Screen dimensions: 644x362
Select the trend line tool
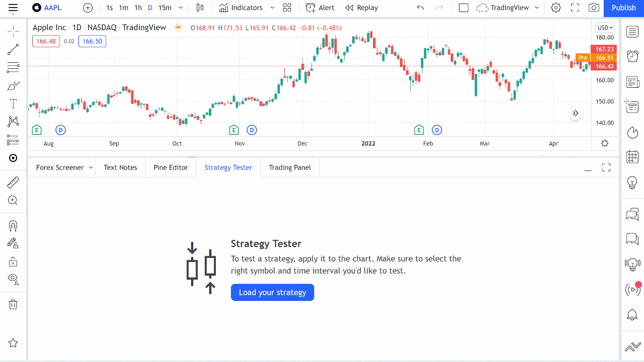13,49
